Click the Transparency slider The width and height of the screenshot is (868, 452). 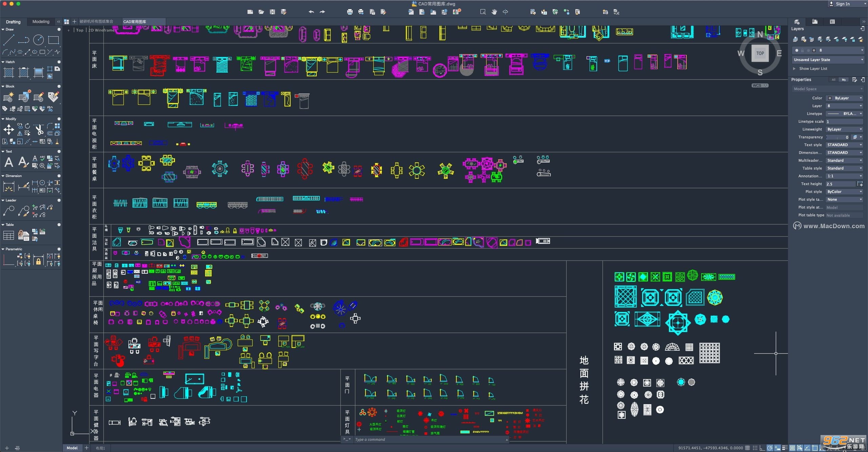click(838, 137)
